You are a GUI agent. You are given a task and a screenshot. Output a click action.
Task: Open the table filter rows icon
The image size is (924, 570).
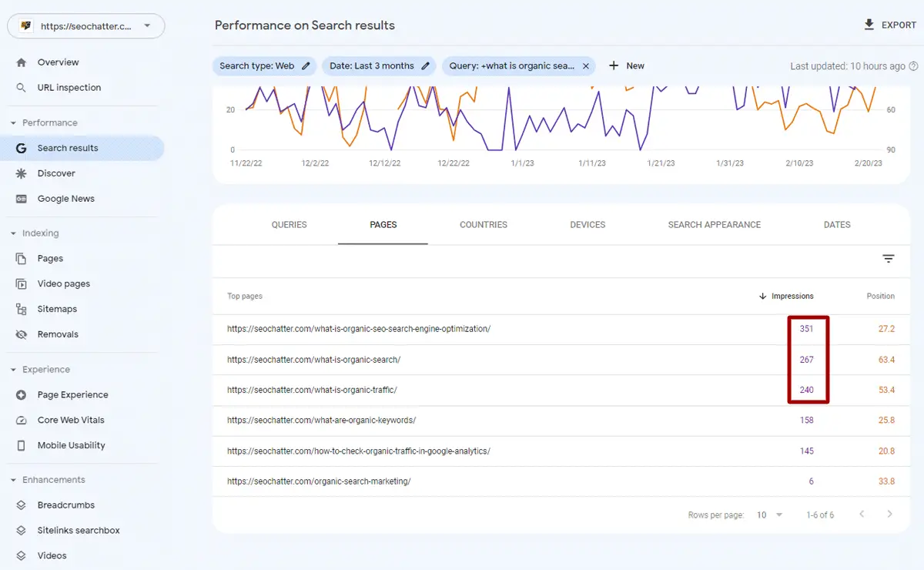click(x=889, y=259)
